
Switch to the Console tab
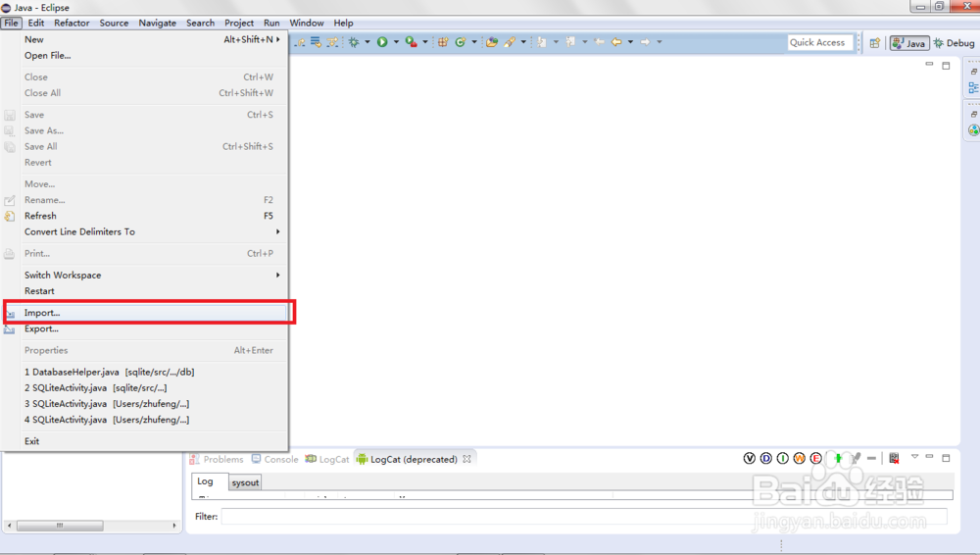click(x=275, y=459)
